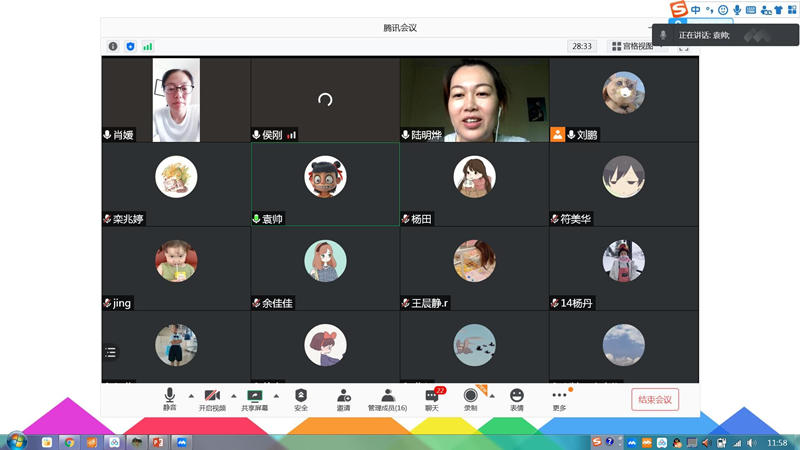Screen dimensions: 800x450
Task: Start Screen Share (共享屏幕)
Action: [x=254, y=399]
